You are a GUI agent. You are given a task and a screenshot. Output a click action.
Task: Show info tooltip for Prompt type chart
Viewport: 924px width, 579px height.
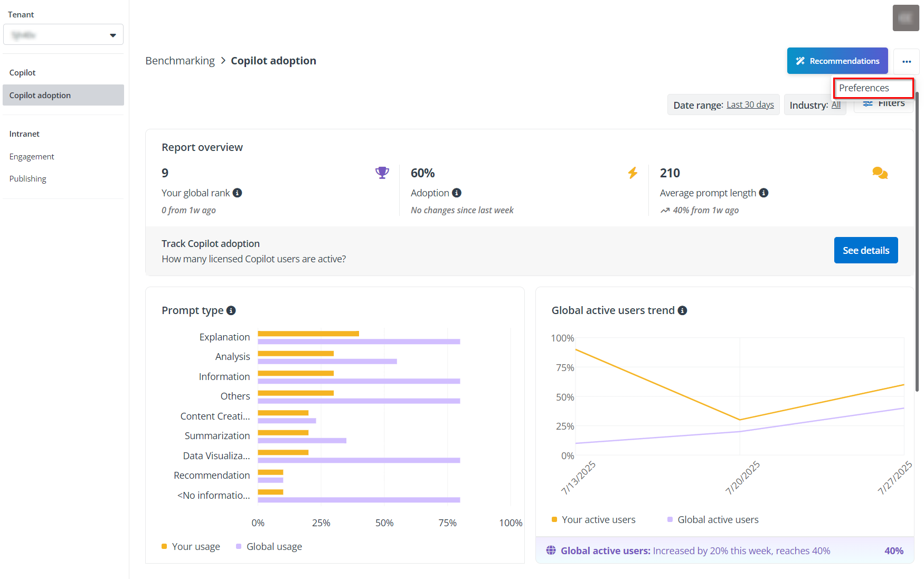[x=231, y=310]
